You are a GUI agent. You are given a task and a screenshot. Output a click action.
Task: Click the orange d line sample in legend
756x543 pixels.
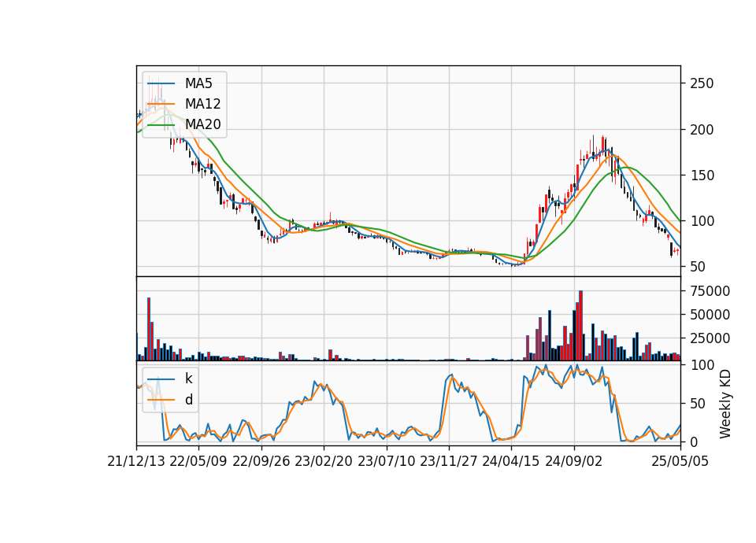(161, 400)
